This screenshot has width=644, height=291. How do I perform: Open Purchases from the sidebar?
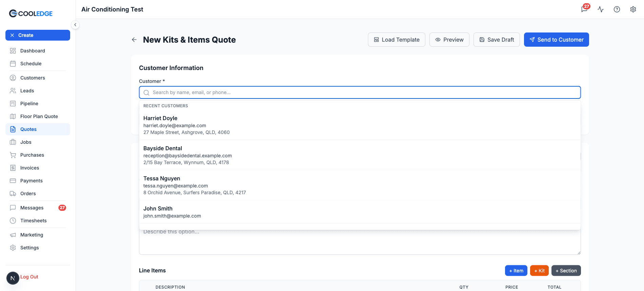[38, 155]
